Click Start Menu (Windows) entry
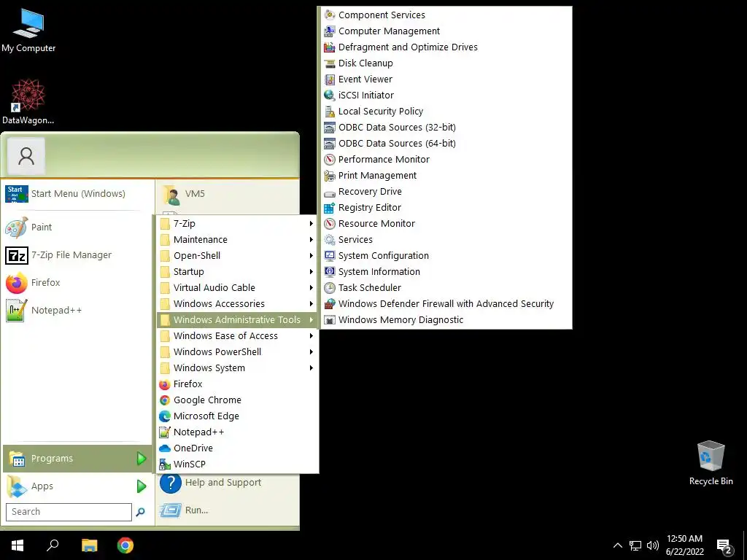The width and height of the screenshot is (747, 560). [77, 194]
